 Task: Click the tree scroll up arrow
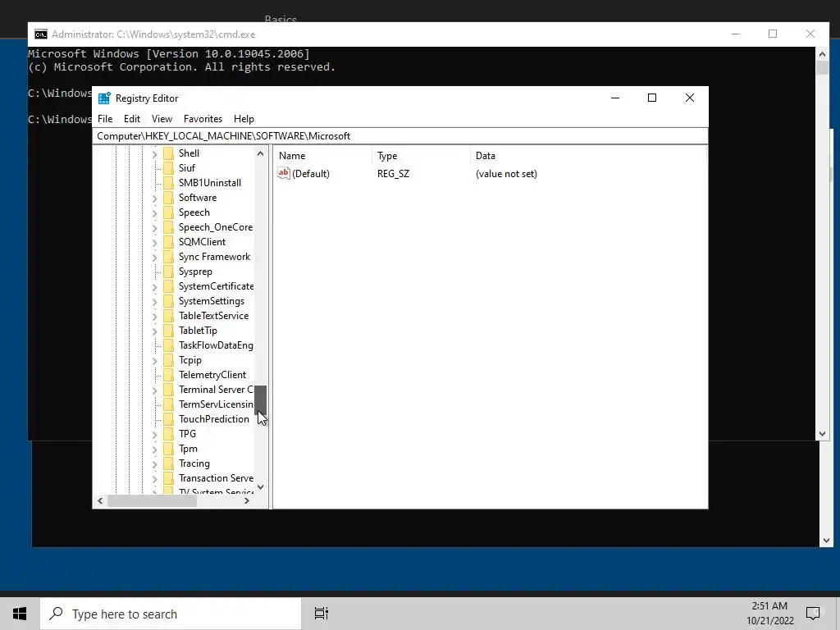click(260, 153)
